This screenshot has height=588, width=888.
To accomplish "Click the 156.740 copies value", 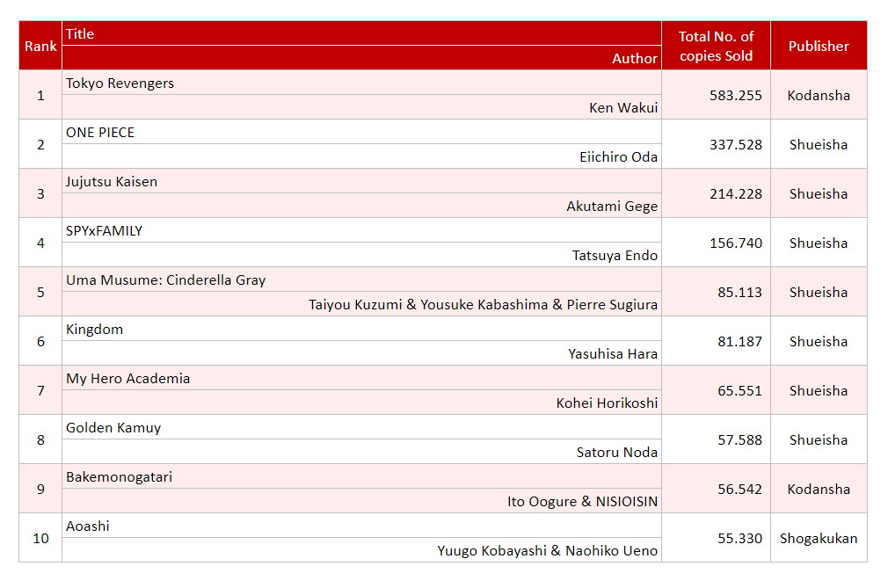I will [716, 243].
